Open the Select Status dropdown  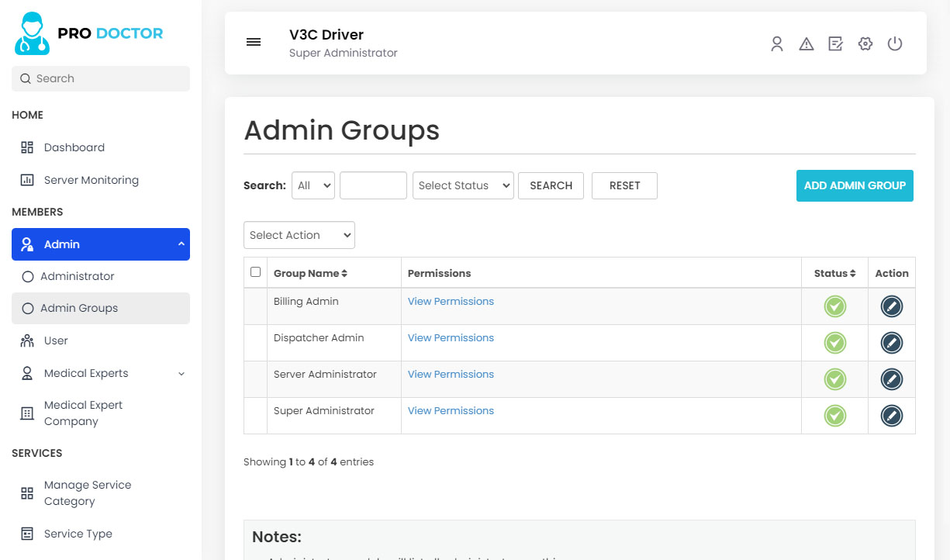(463, 185)
